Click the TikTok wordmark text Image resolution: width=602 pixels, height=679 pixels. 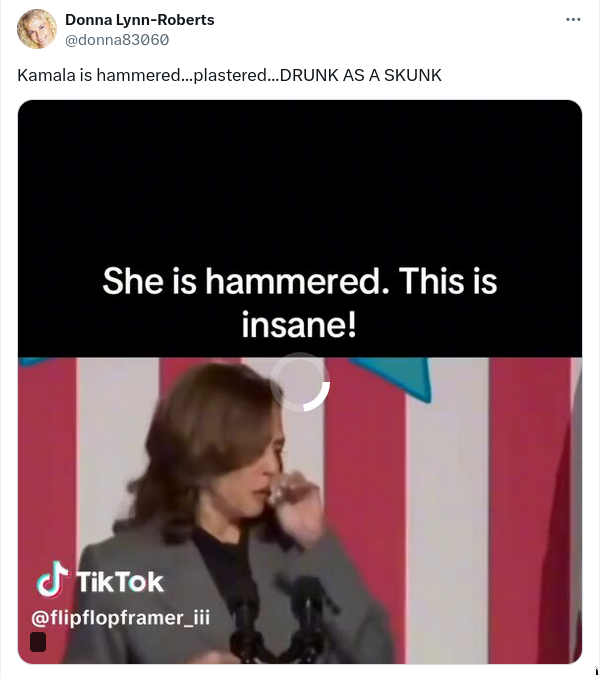click(120, 582)
